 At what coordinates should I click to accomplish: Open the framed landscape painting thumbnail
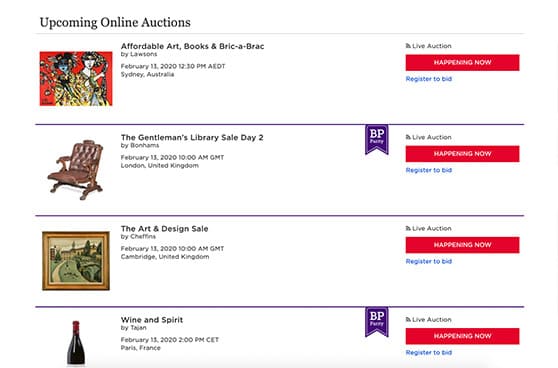pyautogui.click(x=76, y=261)
